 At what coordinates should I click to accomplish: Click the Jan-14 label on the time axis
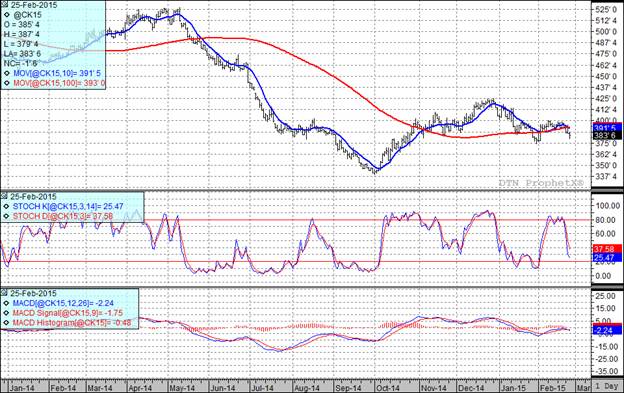click(21, 388)
